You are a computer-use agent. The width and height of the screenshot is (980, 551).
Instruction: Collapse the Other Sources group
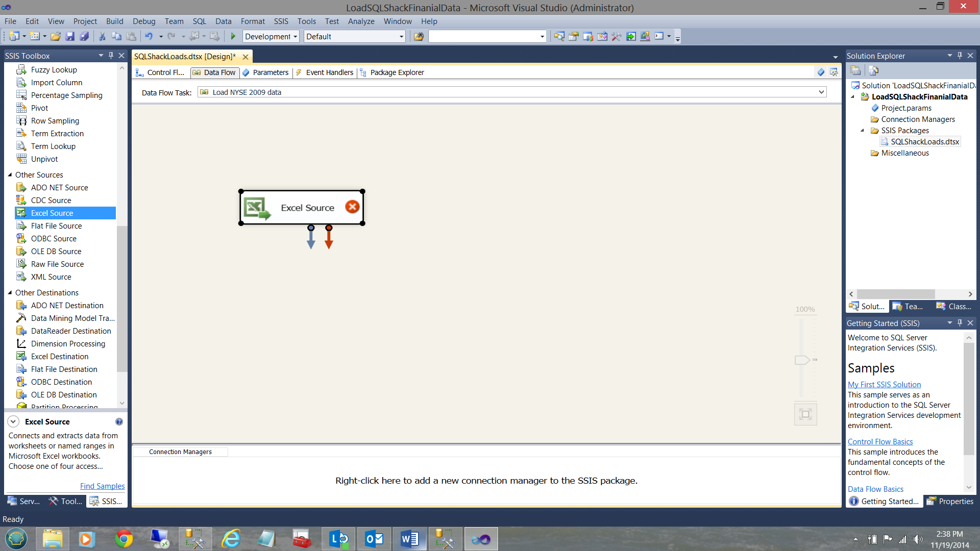coord(10,175)
